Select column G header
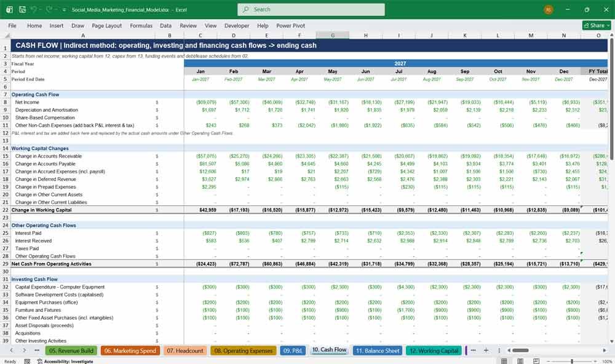This screenshot has height=364, width=615. pos(333,35)
